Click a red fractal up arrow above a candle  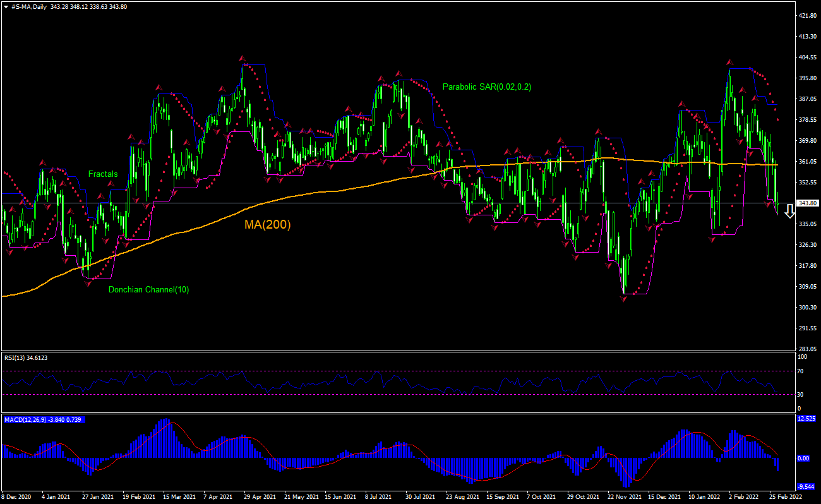pos(242,57)
